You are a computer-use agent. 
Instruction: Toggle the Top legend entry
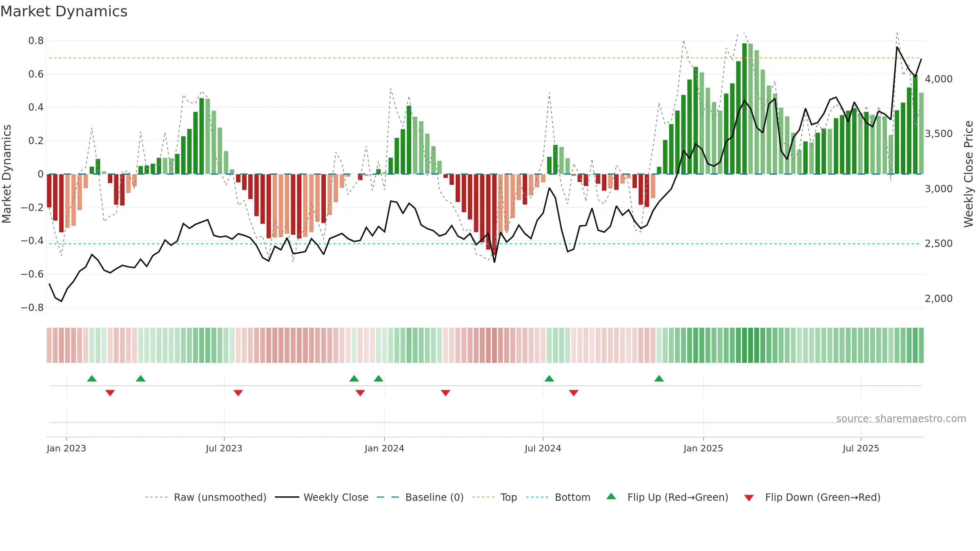(x=494, y=497)
